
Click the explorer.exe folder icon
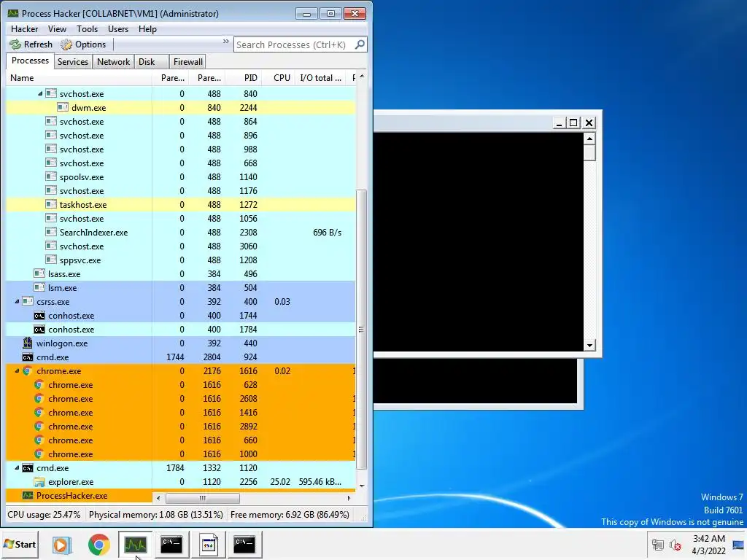[x=39, y=482]
